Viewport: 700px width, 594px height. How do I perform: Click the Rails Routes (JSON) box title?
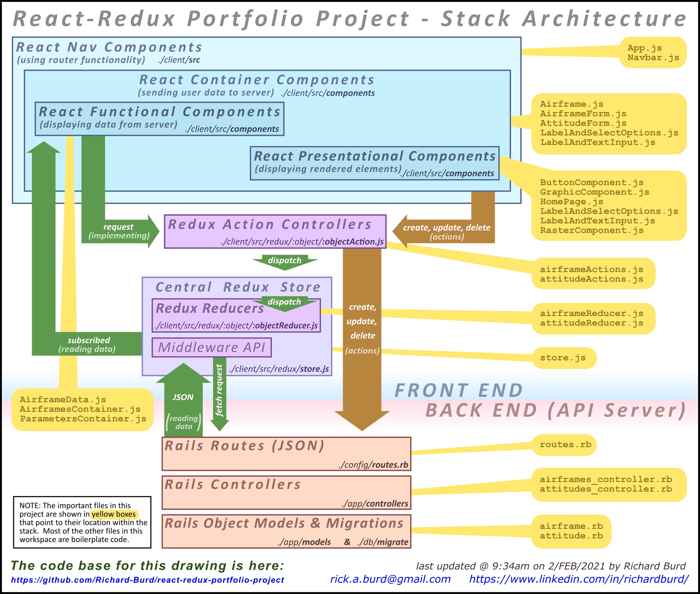coord(245,446)
